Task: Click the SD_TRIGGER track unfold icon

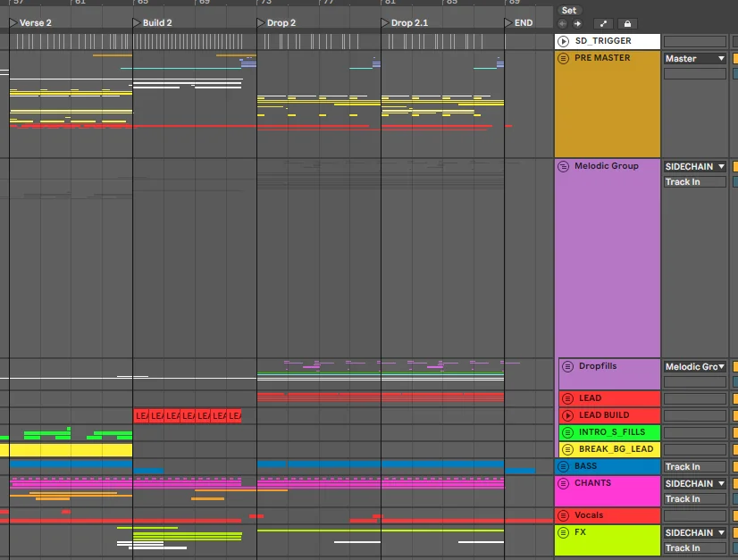Action: click(x=563, y=41)
